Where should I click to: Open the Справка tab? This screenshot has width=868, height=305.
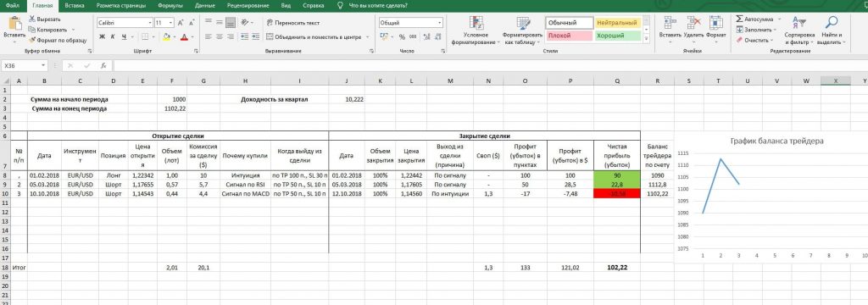point(314,5)
